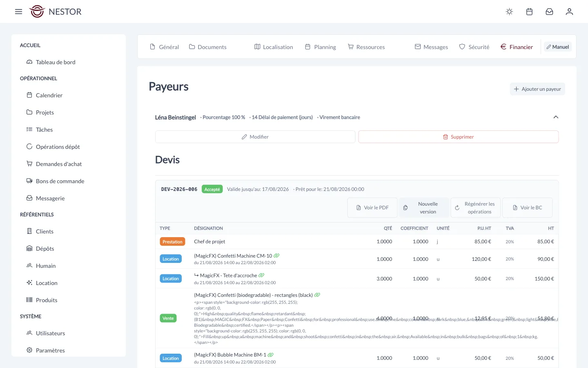Switch to the Sécurité tab
The height and width of the screenshot is (368, 588).
coord(474,47)
